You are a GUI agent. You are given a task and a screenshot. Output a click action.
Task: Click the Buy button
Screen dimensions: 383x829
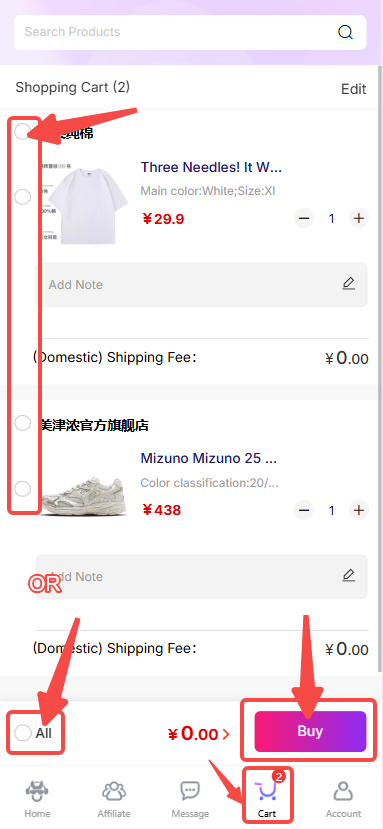[x=310, y=731]
